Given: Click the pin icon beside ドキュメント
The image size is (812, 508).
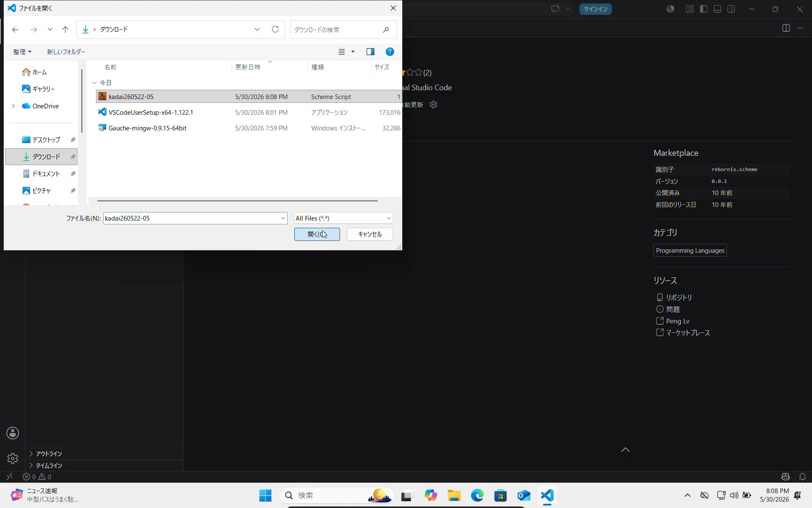Looking at the screenshot, I should (x=73, y=174).
